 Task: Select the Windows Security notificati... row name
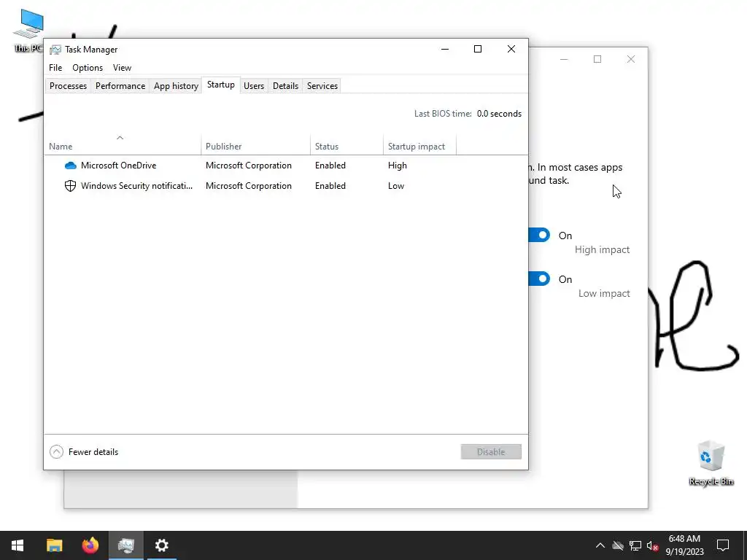click(136, 186)
